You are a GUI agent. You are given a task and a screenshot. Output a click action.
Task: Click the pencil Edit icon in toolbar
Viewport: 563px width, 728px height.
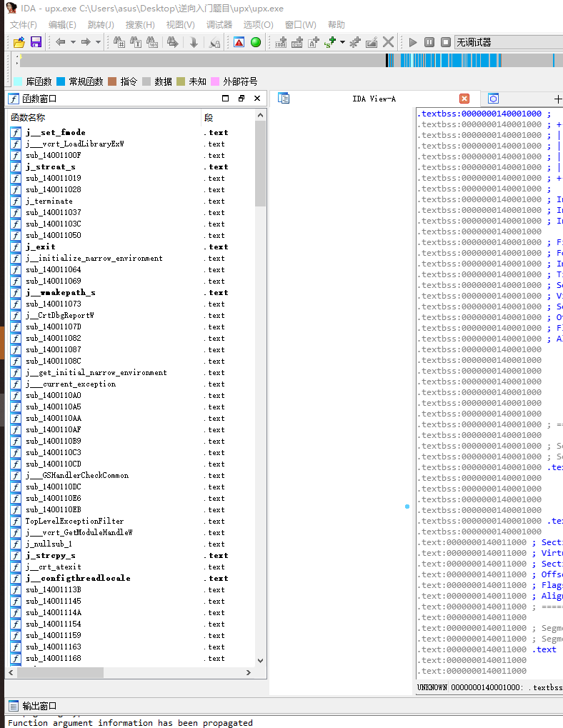tap(372, 42)
